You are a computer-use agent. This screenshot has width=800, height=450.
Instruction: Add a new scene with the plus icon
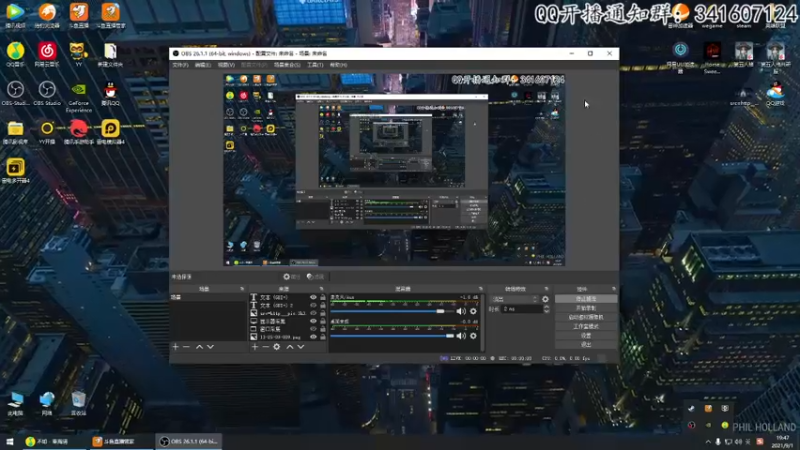176,347
